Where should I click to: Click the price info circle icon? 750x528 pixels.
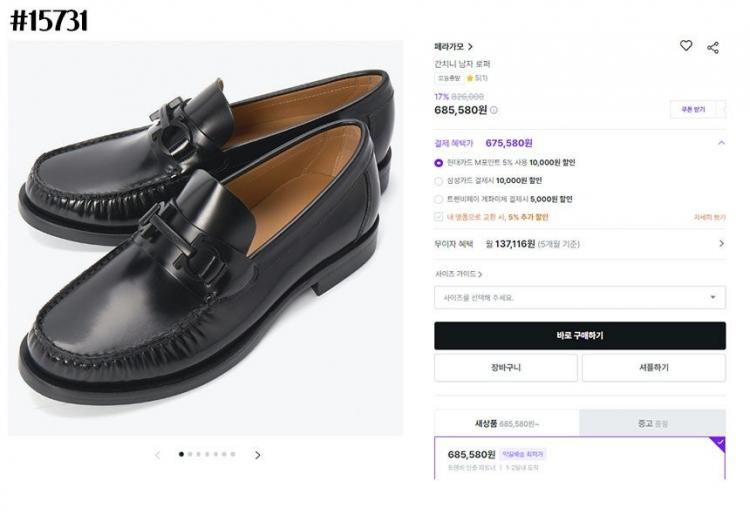pos(494,110)
